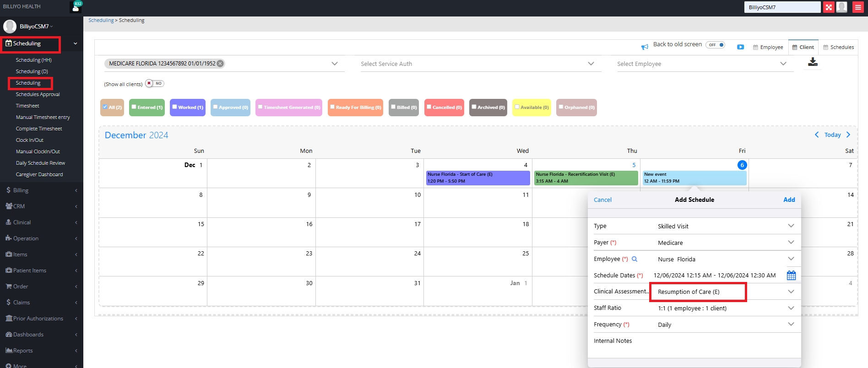Toggle the Back to old screen switch
This screenshot has width=868, height=368.
pyautogui.click(x=715, y=45)
